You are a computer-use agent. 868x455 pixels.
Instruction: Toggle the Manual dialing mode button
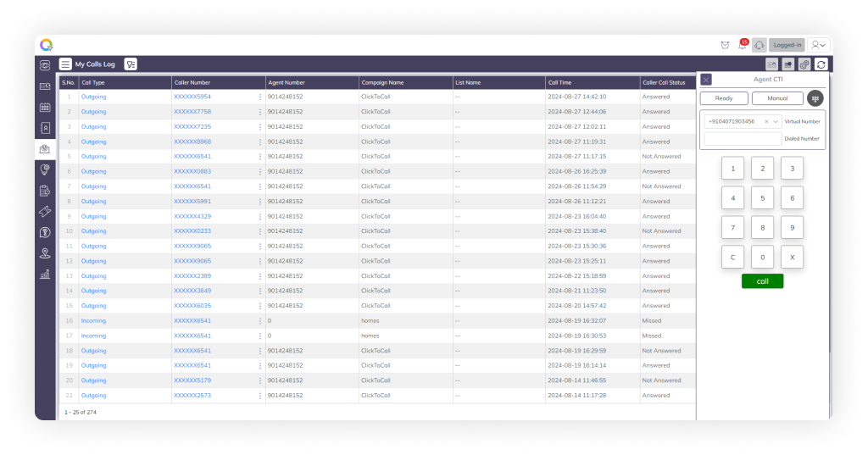pyautogui.click(x=777, y=98)
